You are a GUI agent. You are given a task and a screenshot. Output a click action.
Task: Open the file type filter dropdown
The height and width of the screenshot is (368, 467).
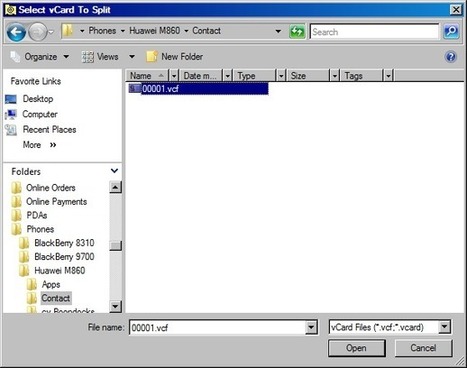coord(444,327)
